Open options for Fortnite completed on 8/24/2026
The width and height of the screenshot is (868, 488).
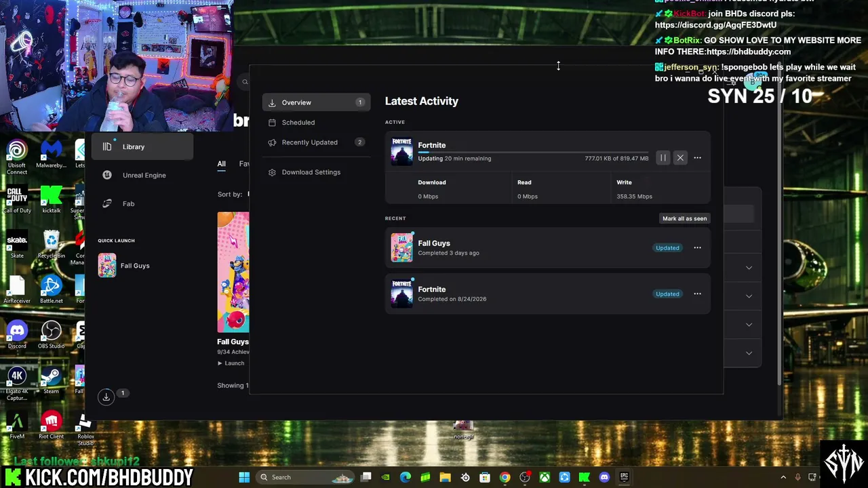[x=697, y=294]
